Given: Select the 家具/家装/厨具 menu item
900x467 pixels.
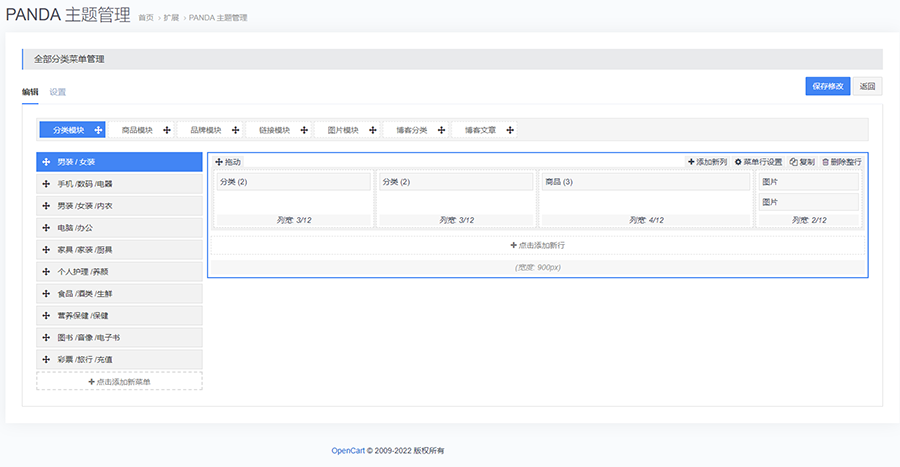Looking at the screenshot, I should coord(119,250).
